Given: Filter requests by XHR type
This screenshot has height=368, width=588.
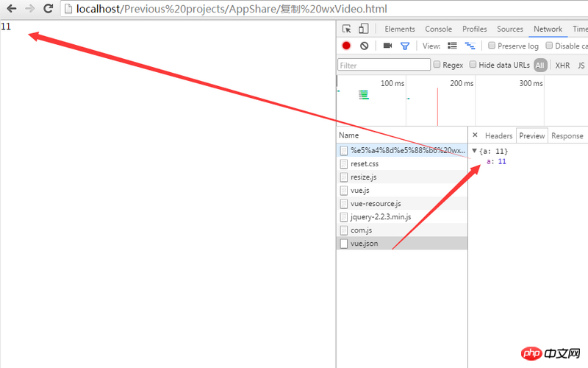Looking at the screenshot, I should point(562,65).
